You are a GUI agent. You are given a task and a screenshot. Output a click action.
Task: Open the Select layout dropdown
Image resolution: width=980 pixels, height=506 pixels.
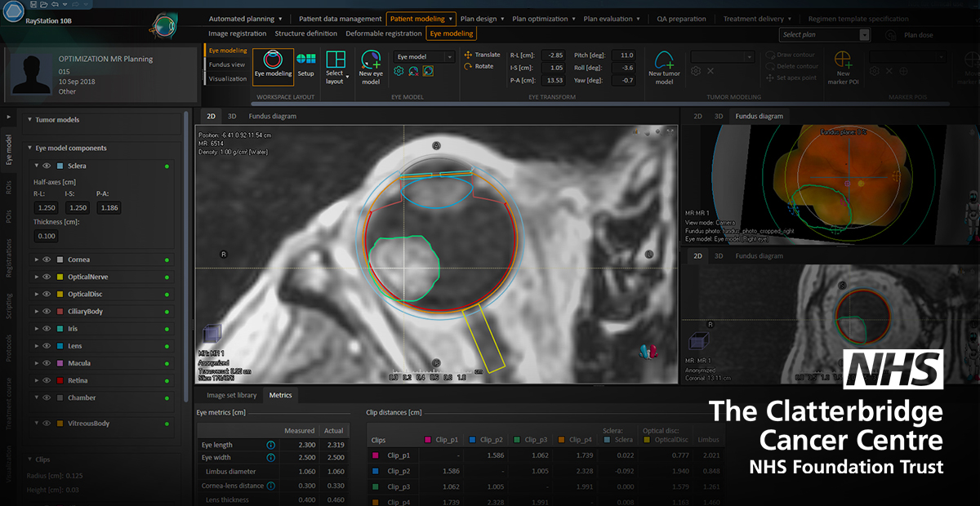[x=335, y=65]
